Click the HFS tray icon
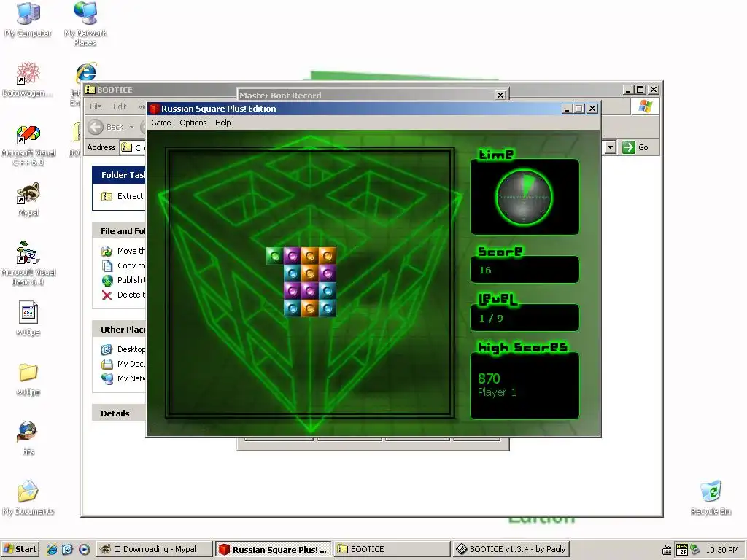 pyautogui.click(x=682, y=550)
